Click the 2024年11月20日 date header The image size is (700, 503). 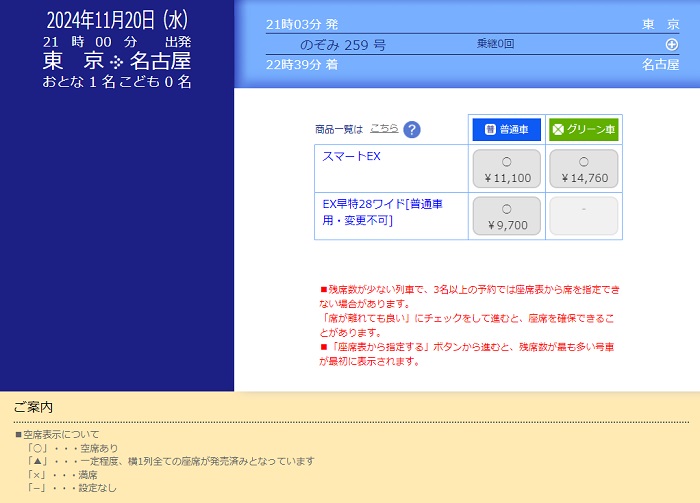coord(117,19)
